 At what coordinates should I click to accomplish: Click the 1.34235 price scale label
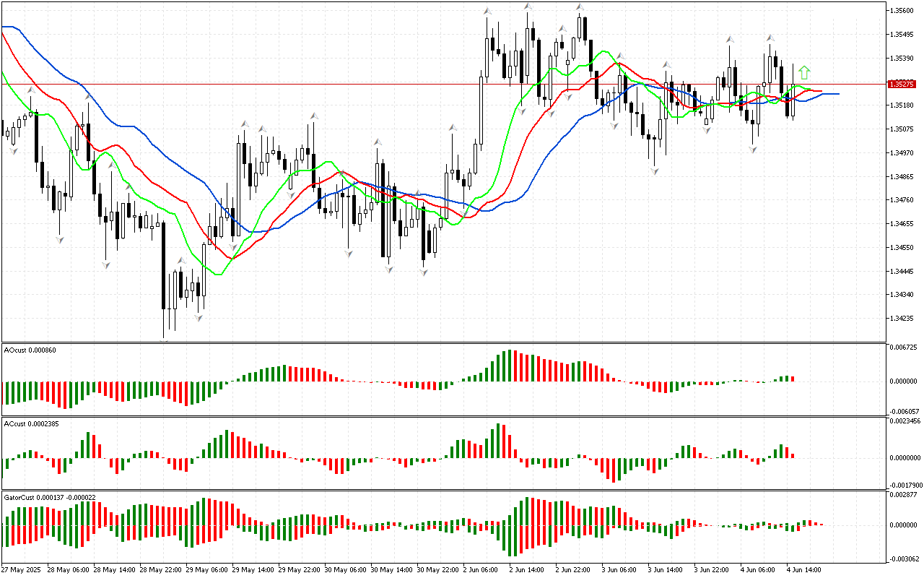(902, 319)
